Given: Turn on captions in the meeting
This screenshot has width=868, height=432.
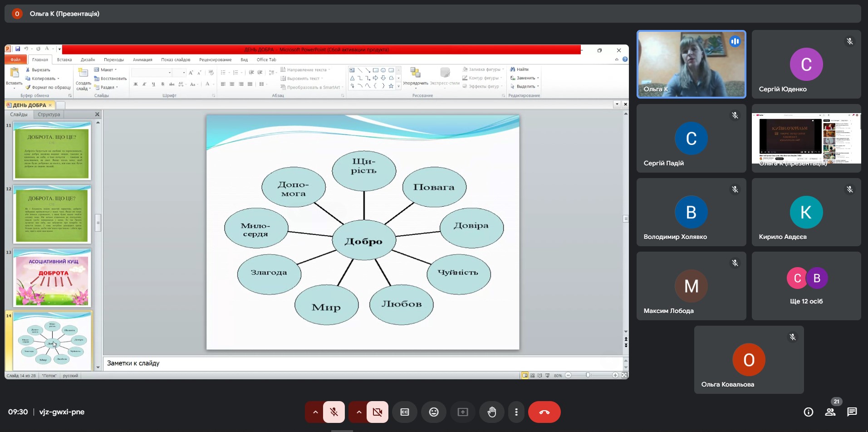Looking at the screenshot, I should coord(405,412).
